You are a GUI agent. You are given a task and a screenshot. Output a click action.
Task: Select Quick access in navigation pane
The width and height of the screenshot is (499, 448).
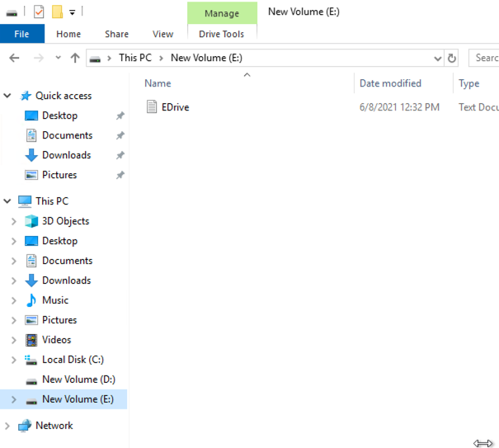pyautogui.click(x=64, y=96)
